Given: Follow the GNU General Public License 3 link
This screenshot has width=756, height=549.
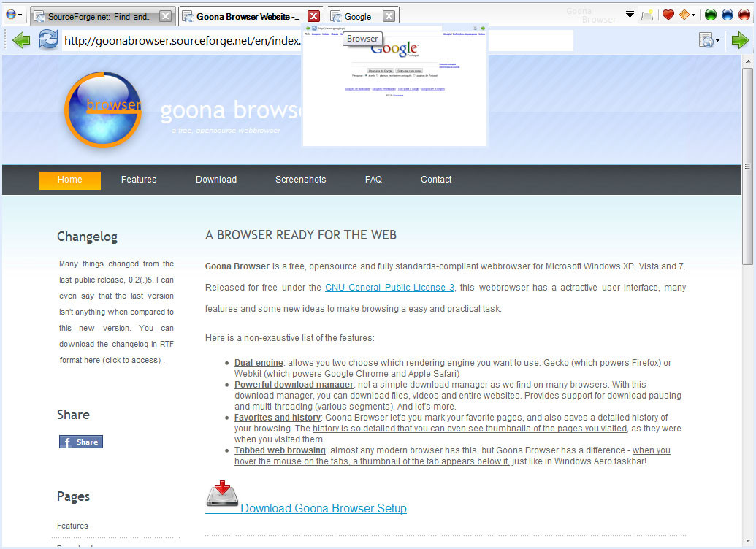Looking at the screenshot, I should 389,288.
